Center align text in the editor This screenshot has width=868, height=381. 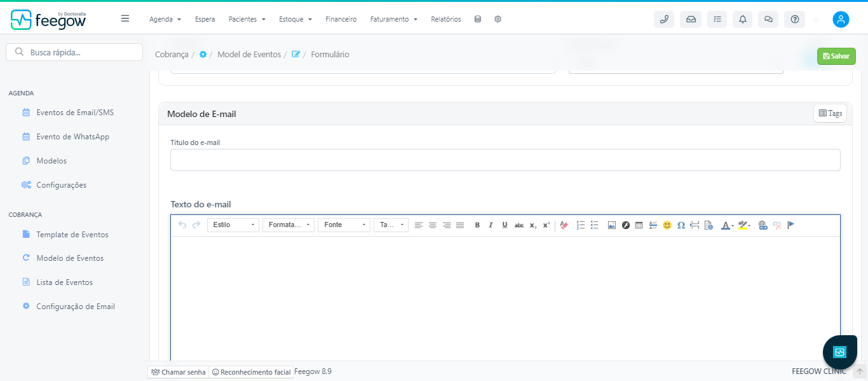[x=433, y=225]
